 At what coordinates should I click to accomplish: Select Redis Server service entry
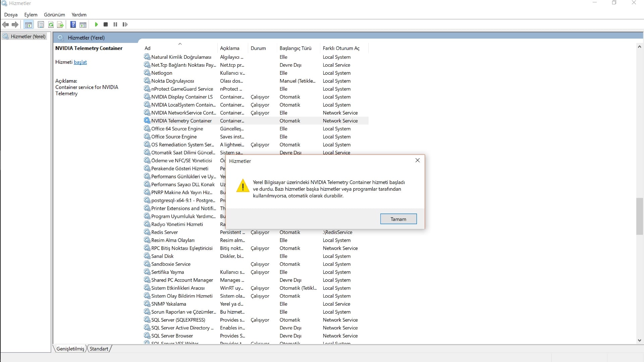(x=165, y=232)
